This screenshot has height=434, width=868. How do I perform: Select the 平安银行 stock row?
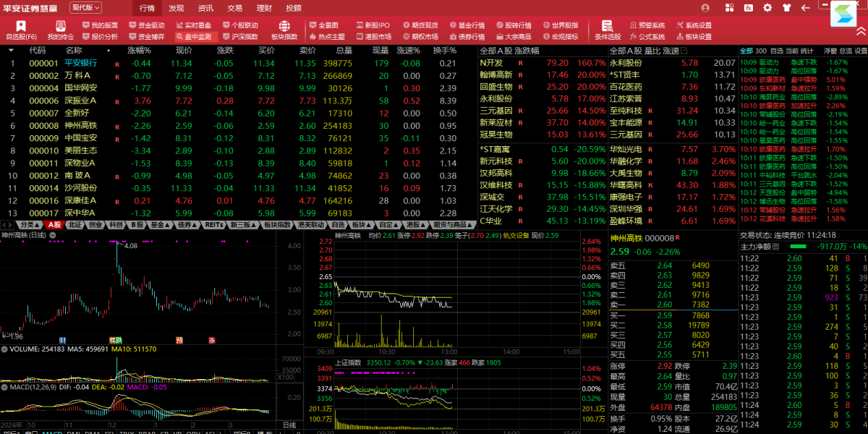pyautogui.click(x=81, y=63)
